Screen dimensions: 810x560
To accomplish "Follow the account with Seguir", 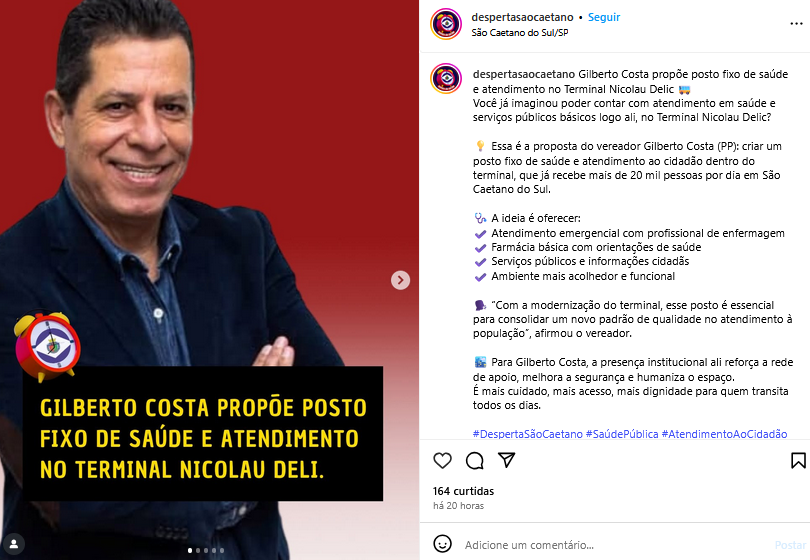I will (603, 17).
